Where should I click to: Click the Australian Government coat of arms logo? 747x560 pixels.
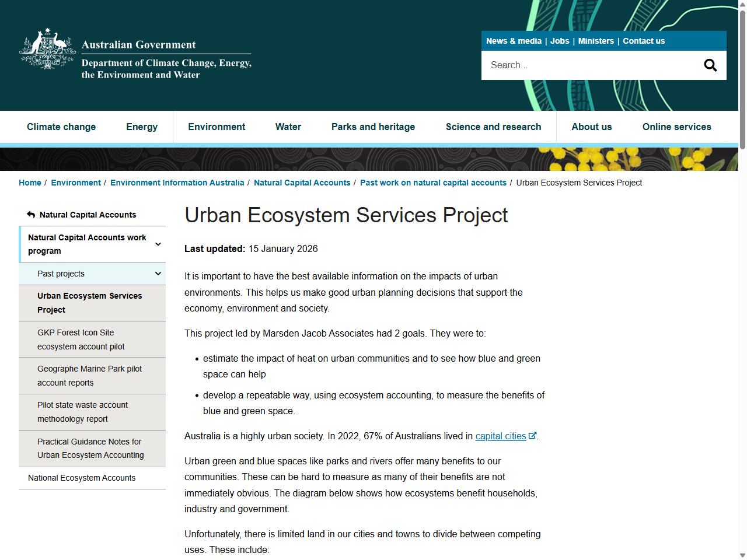tap(47, 49)
